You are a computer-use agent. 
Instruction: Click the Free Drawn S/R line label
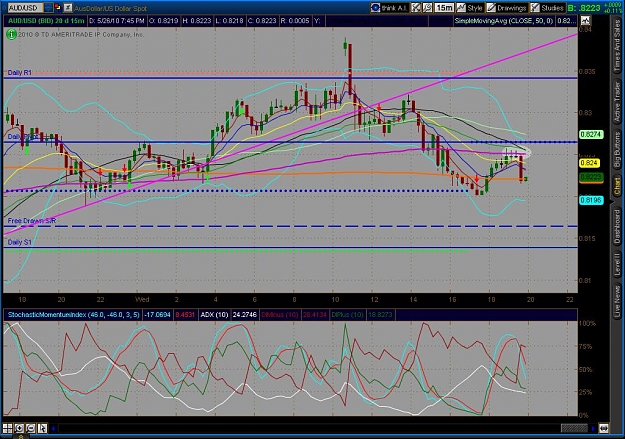click(32, 220)
